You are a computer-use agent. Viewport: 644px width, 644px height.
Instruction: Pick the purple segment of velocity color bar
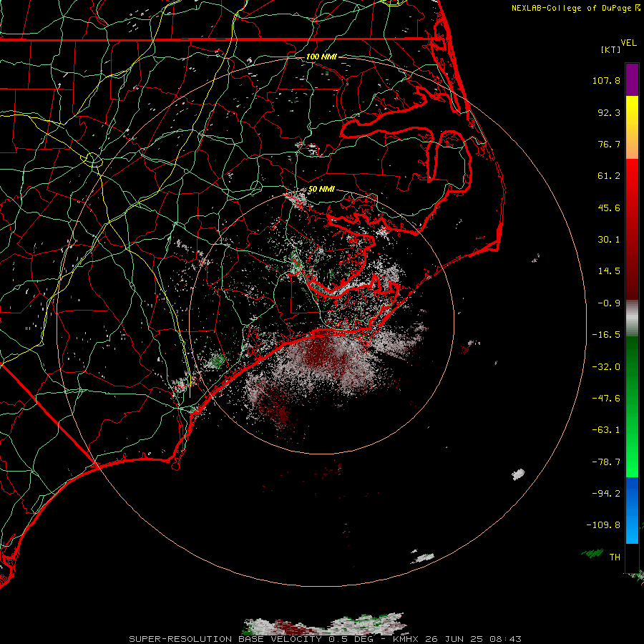632,79
